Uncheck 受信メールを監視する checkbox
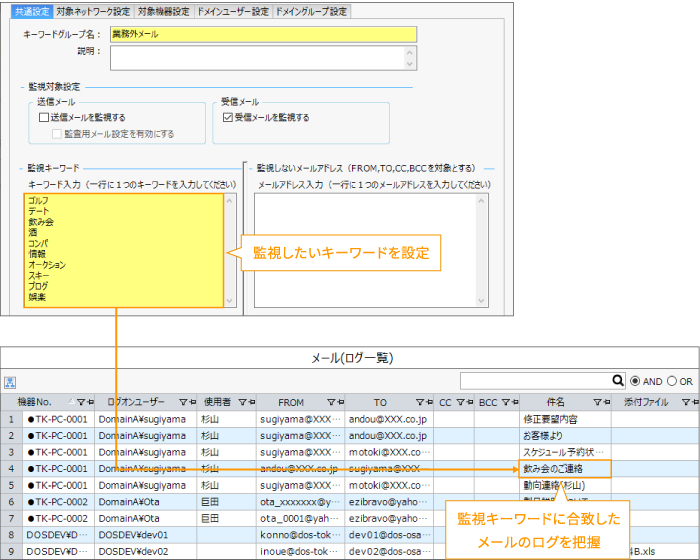This screenshot has width=700, height=560. point(228,117)
